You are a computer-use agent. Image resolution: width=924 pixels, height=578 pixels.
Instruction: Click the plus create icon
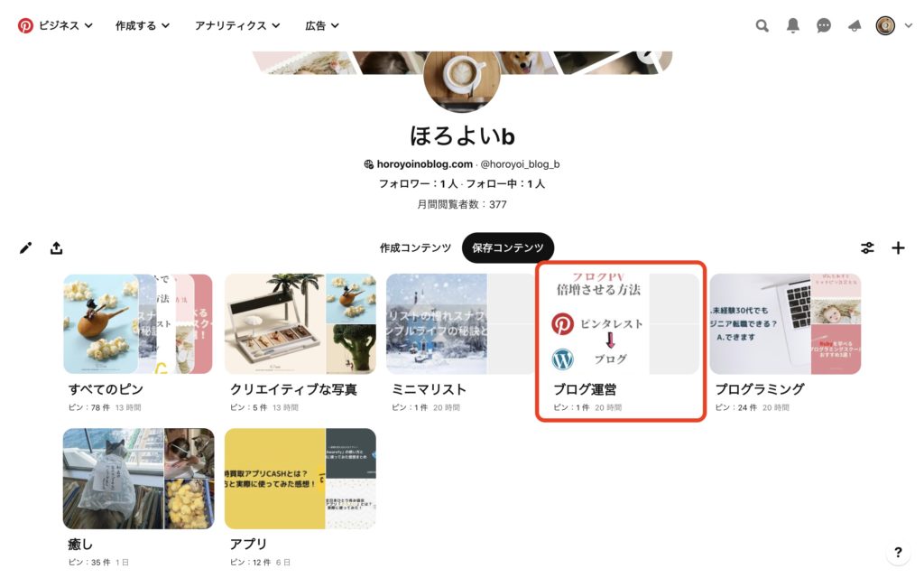(x=898, y=247)
